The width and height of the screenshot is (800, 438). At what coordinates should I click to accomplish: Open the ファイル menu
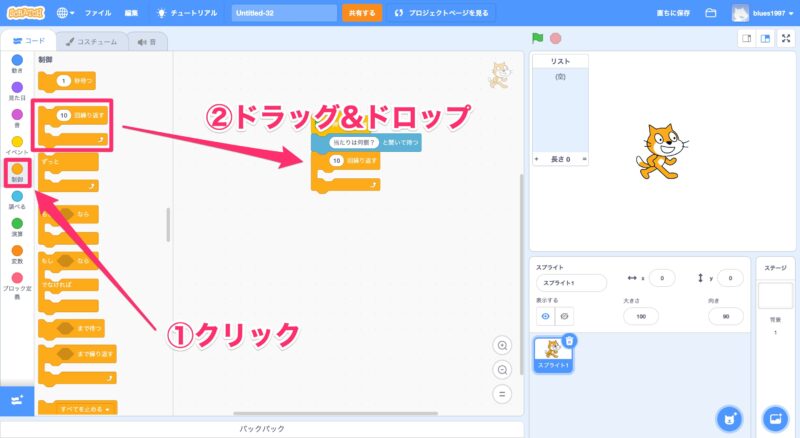98,13
